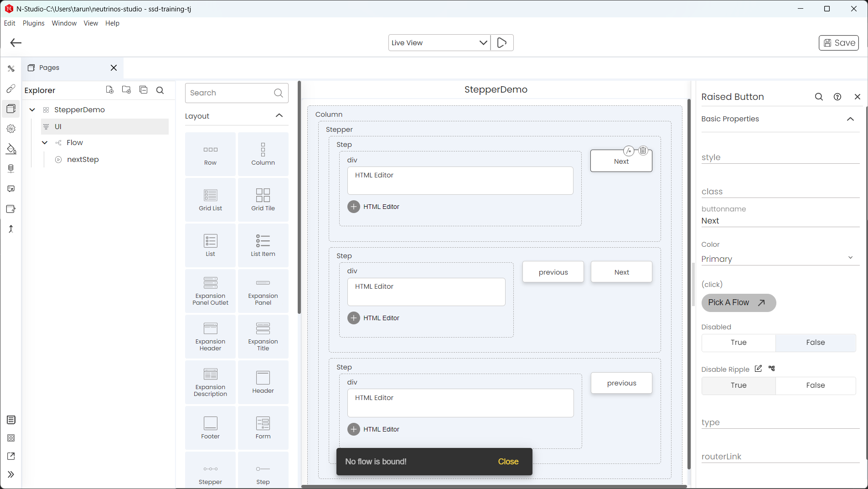The width and height of the screenshot is (868, 489).
Task: Click search icon in Raised Button panel
Action: point(819,97)
